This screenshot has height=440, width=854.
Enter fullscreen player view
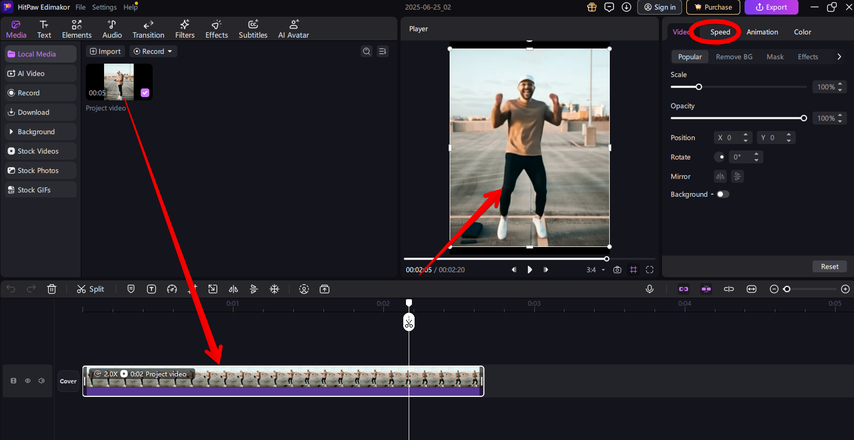(x=649, y=270)
